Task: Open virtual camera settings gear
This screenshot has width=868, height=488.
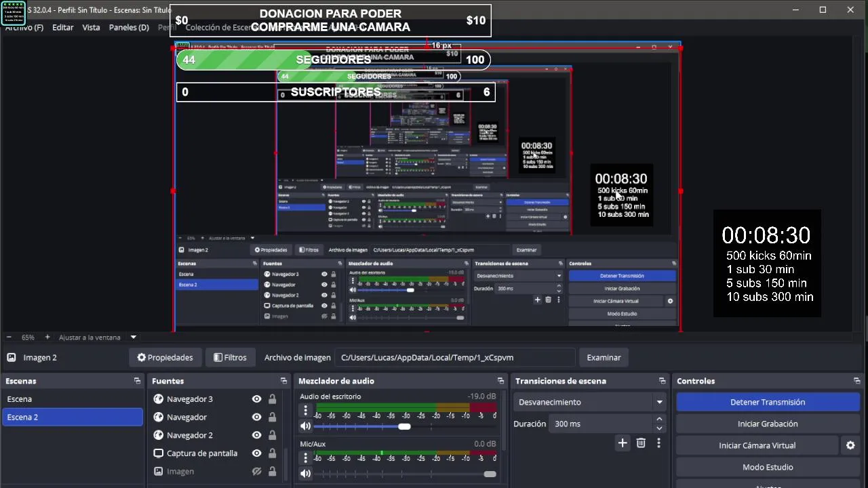Action: [850, 445]
